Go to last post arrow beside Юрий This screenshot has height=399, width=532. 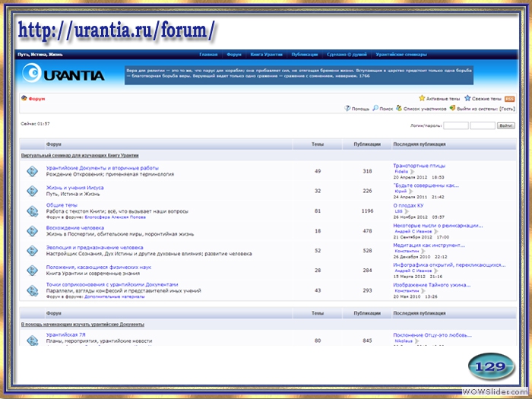410,192
